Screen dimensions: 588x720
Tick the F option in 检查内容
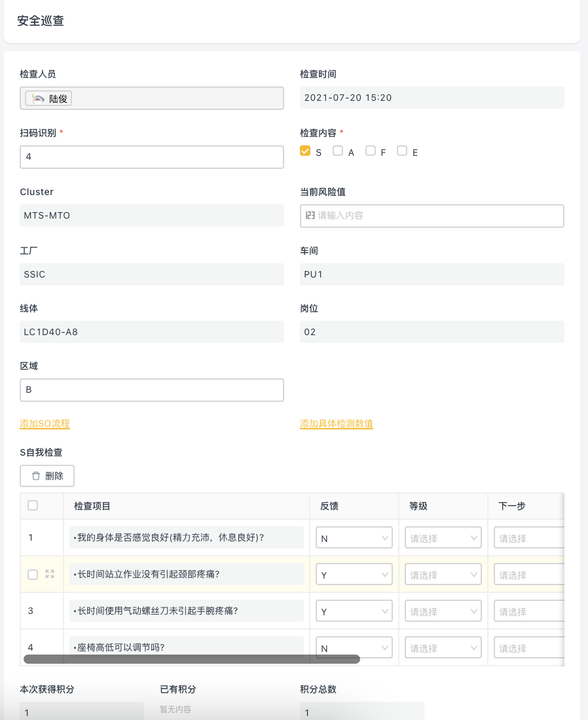coord(370,151)
